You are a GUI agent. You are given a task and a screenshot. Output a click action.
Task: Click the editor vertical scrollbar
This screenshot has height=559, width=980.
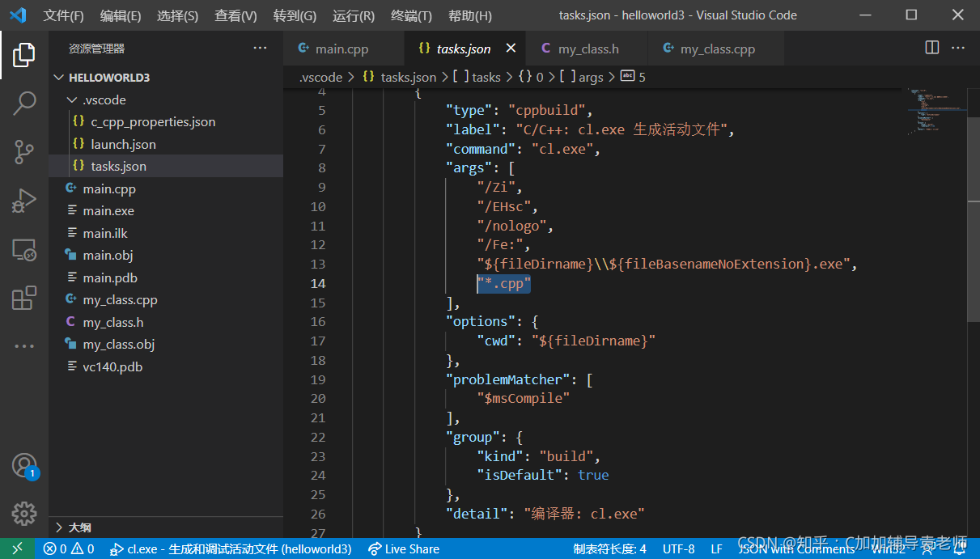[974, 218]
